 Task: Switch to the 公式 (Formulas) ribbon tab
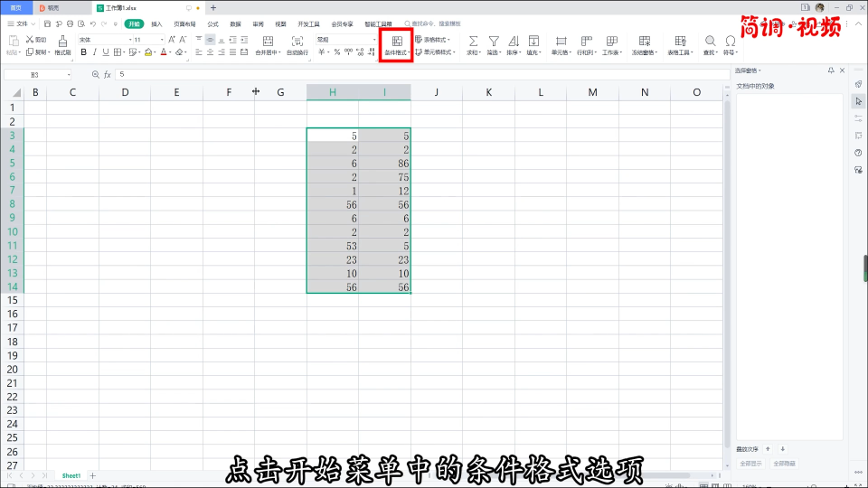(212, 23)
